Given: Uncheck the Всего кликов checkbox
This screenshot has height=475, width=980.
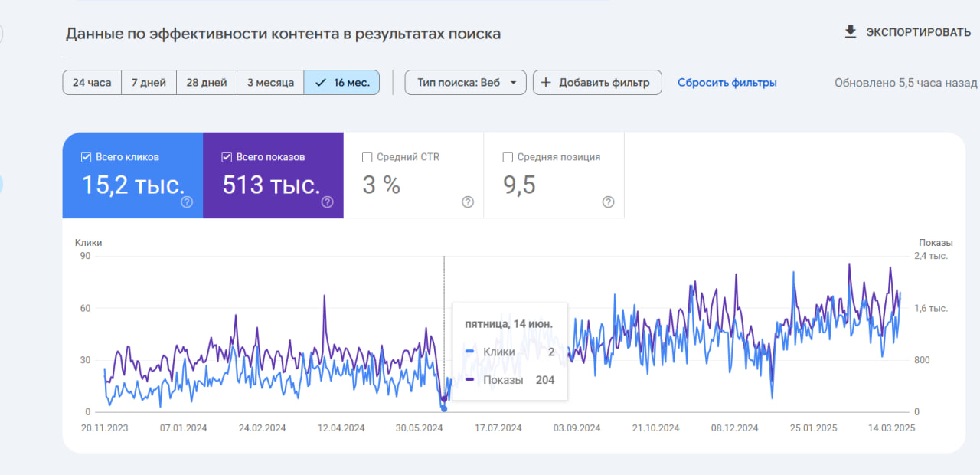Looking at the screenshot, I should [87, 157].
